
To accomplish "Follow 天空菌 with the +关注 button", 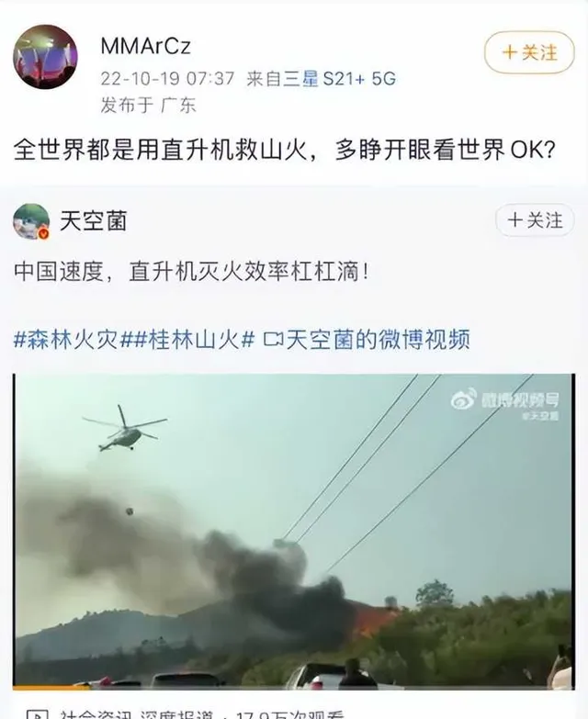I will [x=536, y=220].
